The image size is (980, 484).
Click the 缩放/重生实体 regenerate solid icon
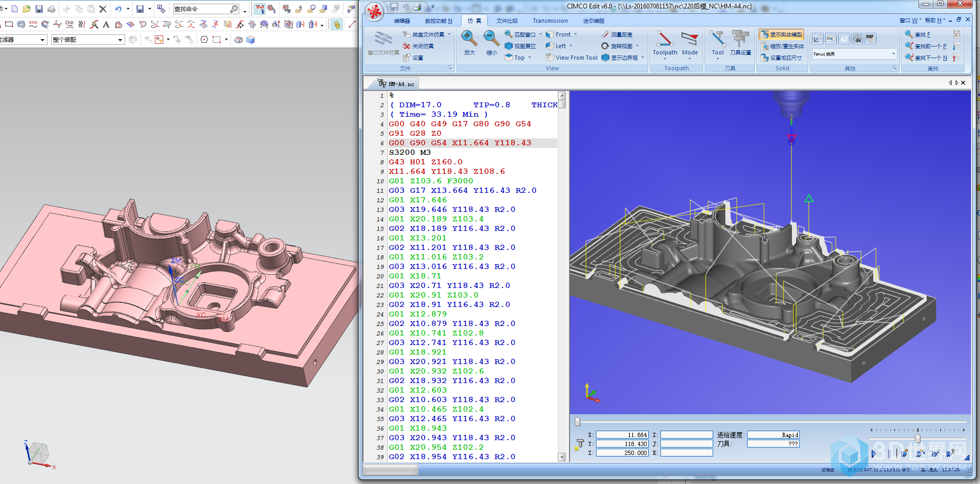tap(764, 46)
